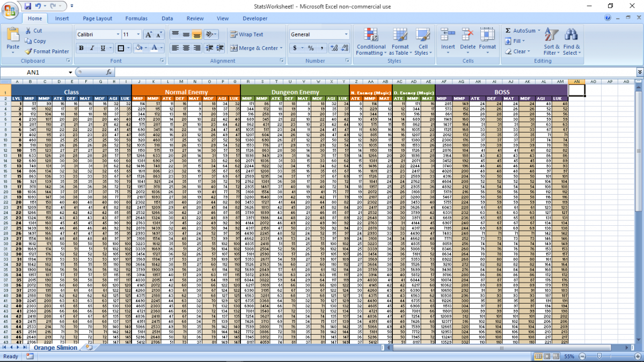Image resolution: width=644 pixels, height=362 pixels.
Task: Switch to the Formulas tab
Action: (136, 18)
